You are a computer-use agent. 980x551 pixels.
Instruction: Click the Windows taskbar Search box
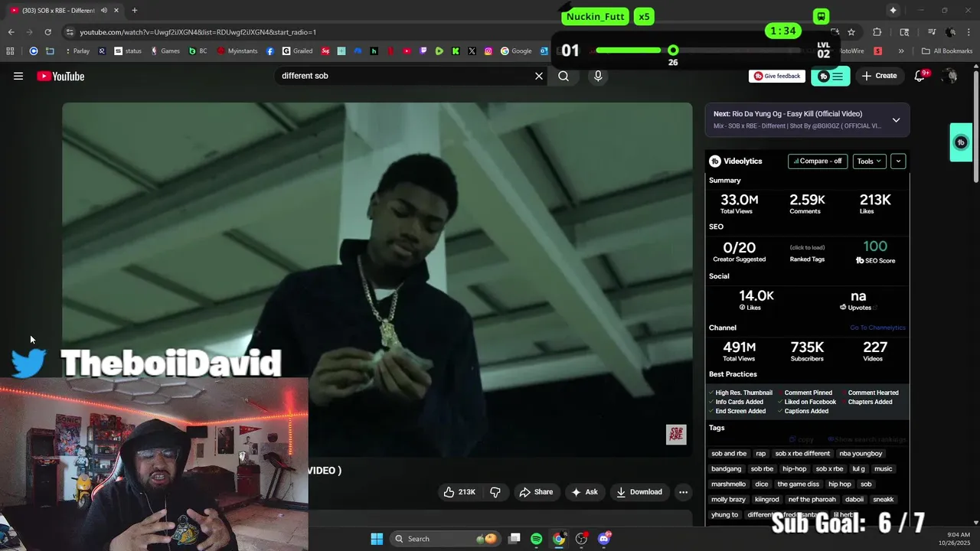(x=446, y=539)
